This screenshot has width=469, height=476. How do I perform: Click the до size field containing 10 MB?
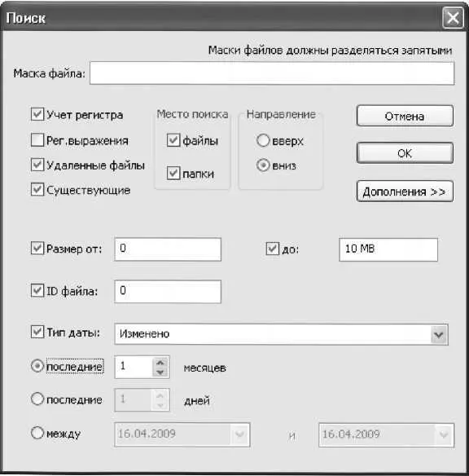(x=388, y=249)
